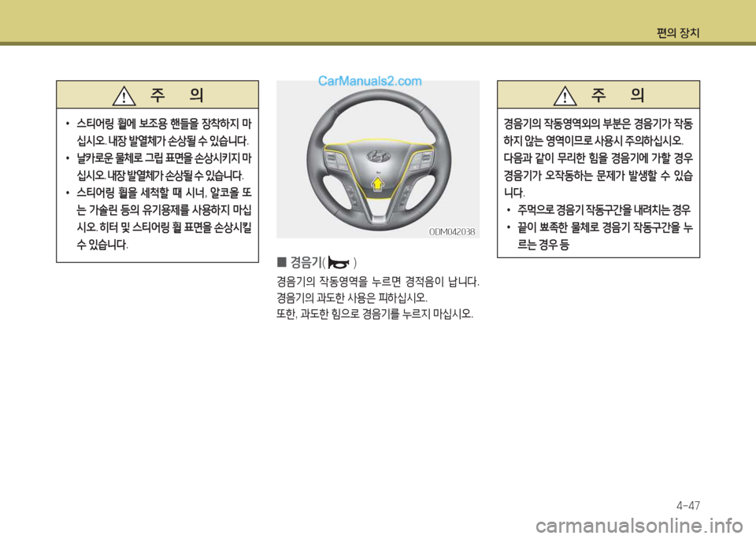Click the warning triangle in left caution box

pos(124,95)
